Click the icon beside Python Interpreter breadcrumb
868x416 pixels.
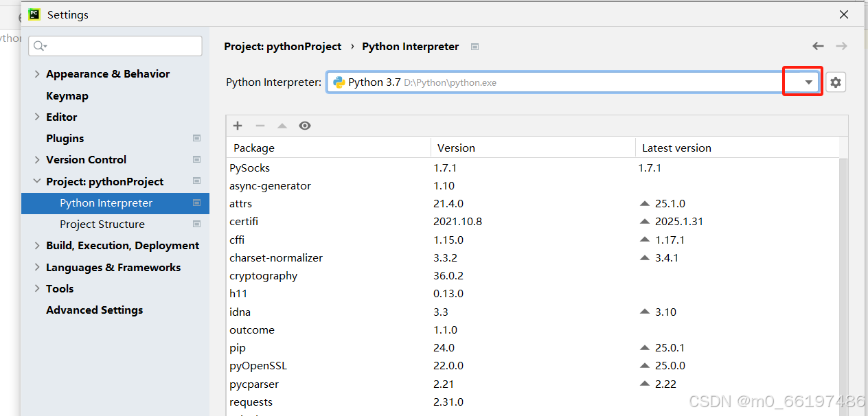(x=475, y=47)
